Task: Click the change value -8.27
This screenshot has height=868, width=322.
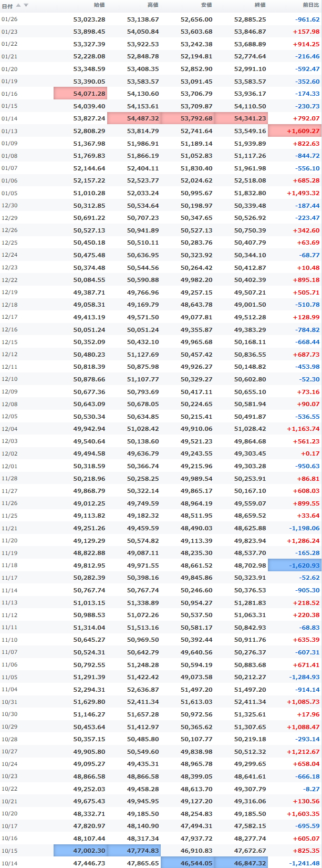Action: (311, 789)
